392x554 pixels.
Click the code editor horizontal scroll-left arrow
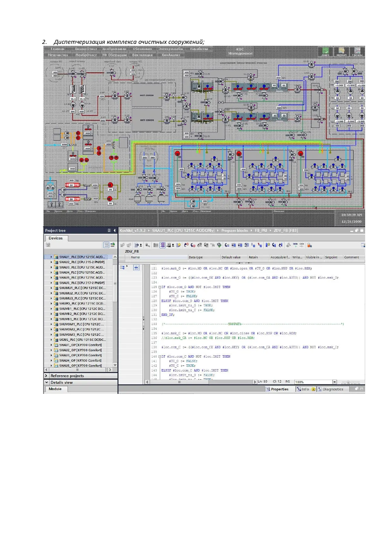tap(147, 382)
